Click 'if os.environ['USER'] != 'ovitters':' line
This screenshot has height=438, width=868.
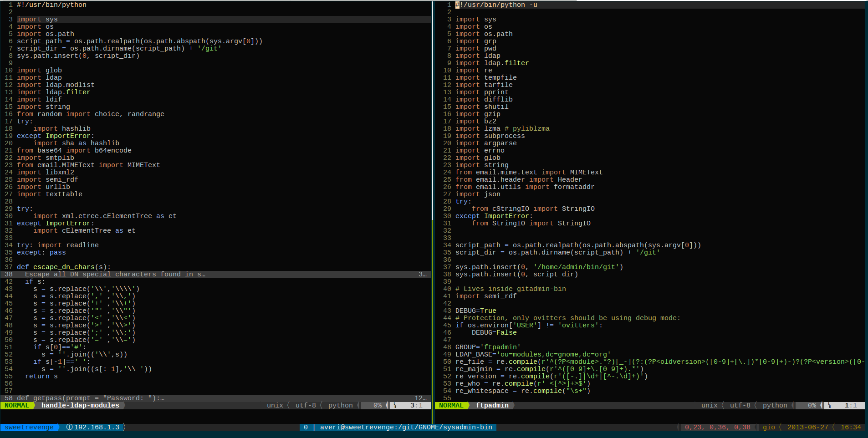tap(529, 325)
